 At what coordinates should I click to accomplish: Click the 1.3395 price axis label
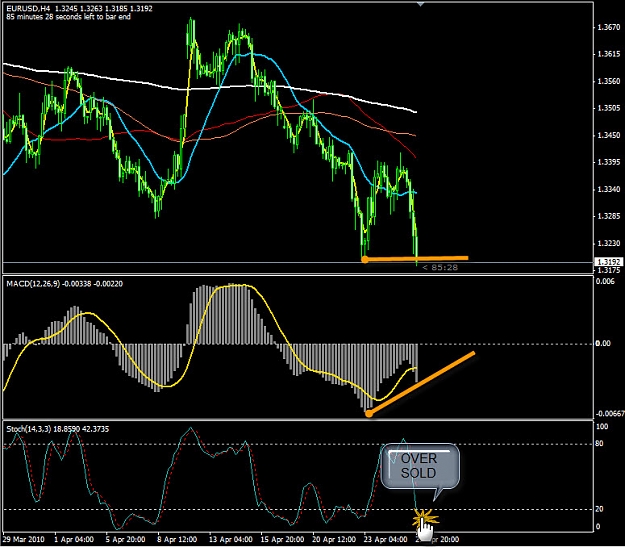point(609,162)
